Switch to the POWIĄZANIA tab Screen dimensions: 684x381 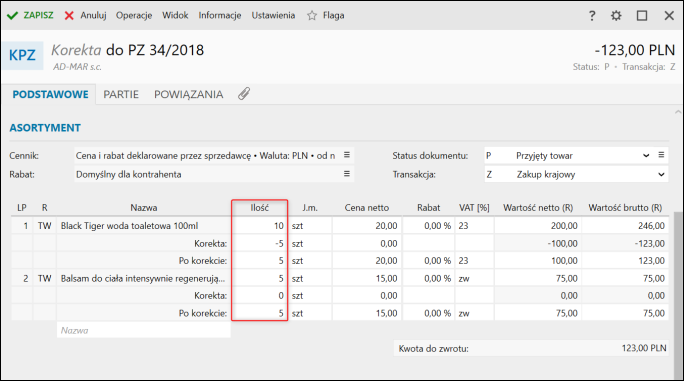click(188, 94)
